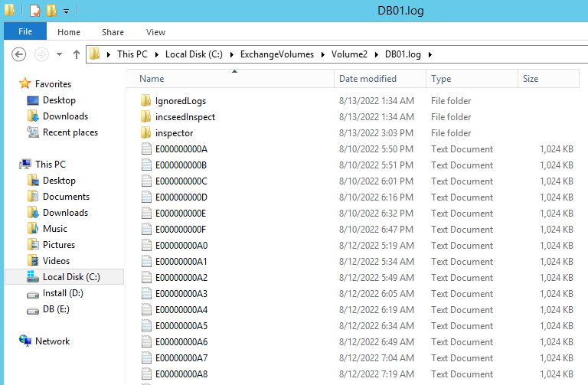Screen dimensions: 588x385
Task: Click the E00000000A1 file icon
Action: click(x=146, y=262)
